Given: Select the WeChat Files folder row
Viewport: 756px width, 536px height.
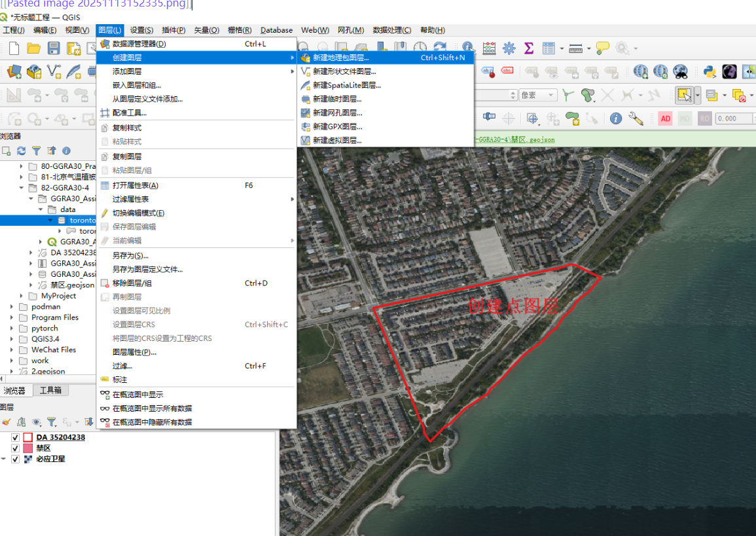Looking at the screenshot, I should pyautogui.click(x=53, y=350).
